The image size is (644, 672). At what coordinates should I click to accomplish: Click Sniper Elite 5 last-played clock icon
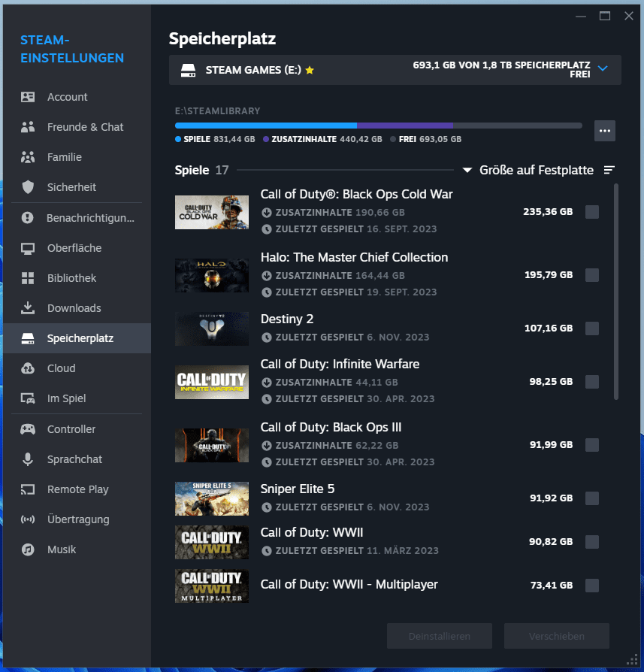pos(267,507)
